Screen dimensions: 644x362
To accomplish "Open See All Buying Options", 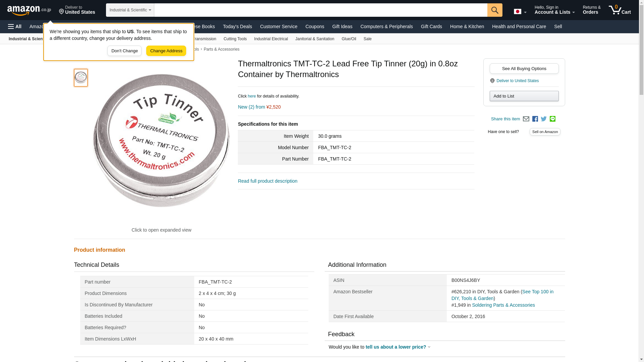I will coord(524,69).
